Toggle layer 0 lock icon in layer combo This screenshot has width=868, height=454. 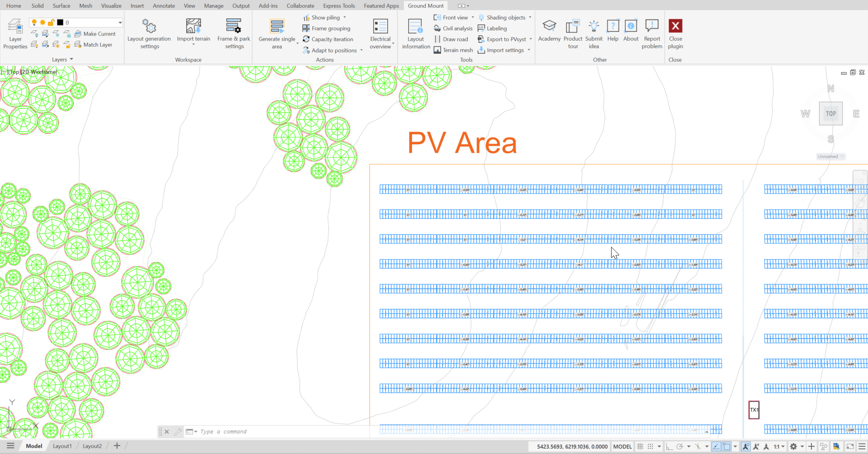(x=51, y=23)
